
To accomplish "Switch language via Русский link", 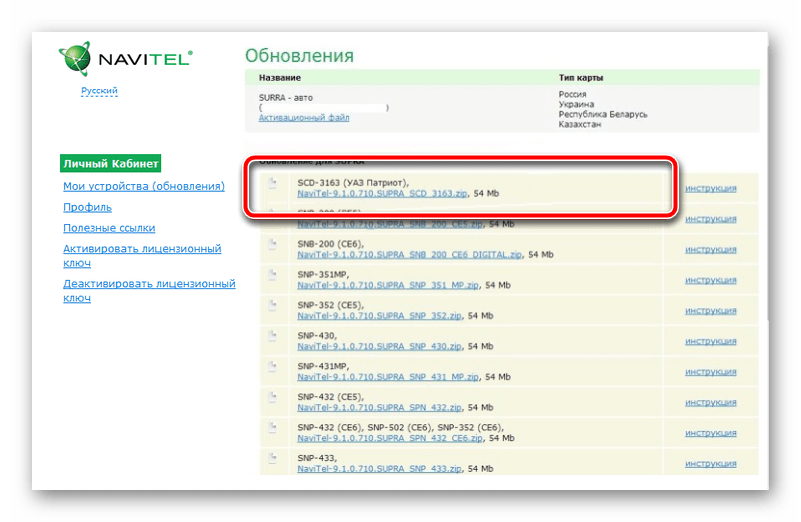I will [x=99, y=90].
